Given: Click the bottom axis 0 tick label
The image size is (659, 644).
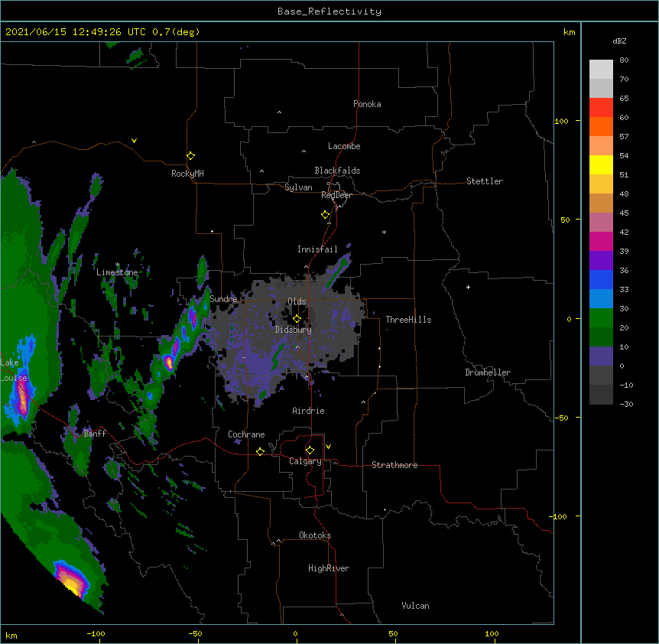Looking at the screenshot, I should [x=295, y=633].
